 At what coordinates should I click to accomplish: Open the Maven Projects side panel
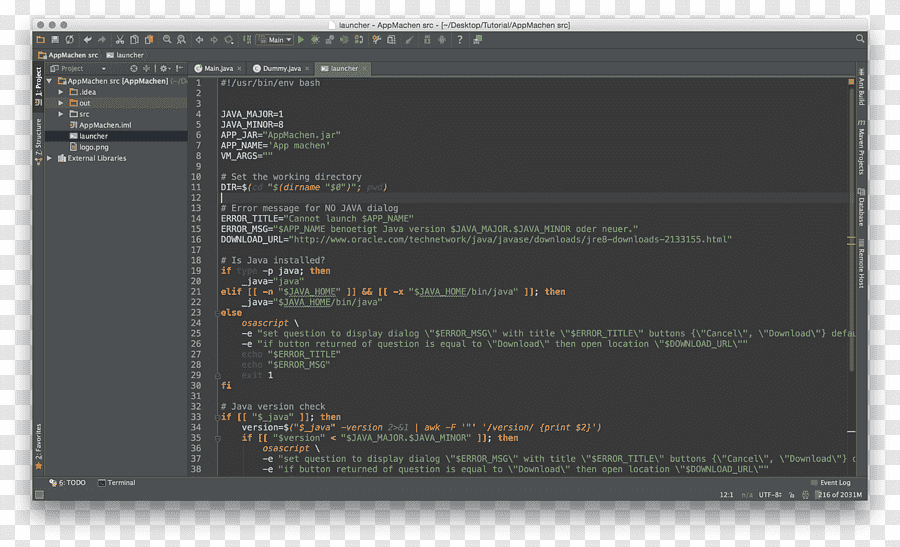pyautogui.click(x=861, y=147)
